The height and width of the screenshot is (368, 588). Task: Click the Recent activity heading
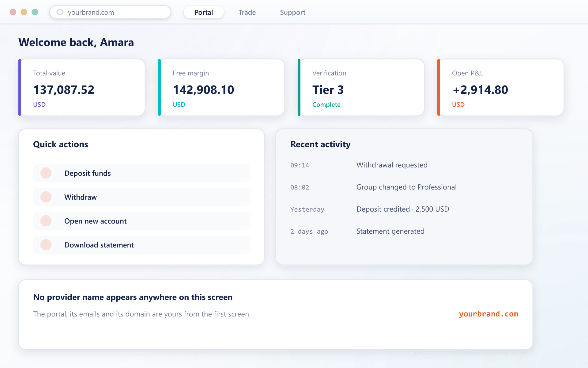320,144
